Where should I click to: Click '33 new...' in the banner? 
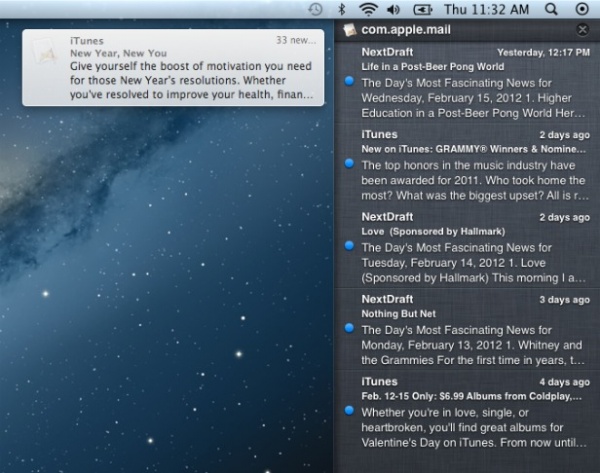(x=296, y=40)
